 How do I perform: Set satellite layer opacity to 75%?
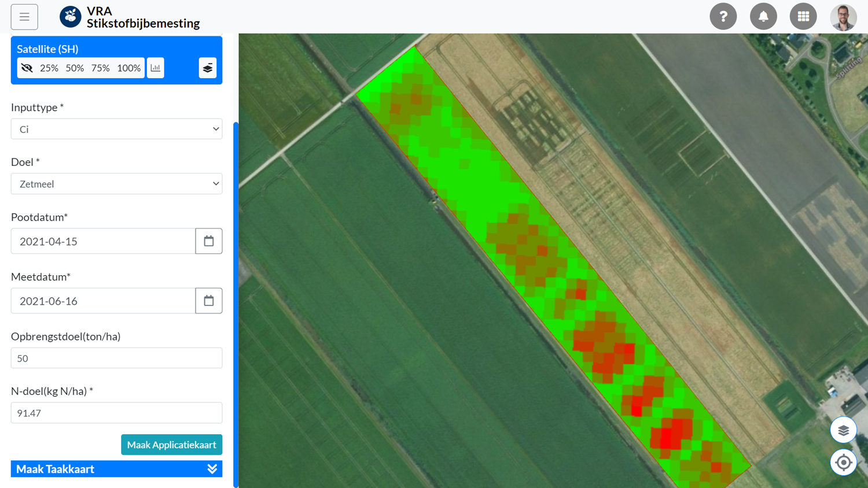(100, 68)
